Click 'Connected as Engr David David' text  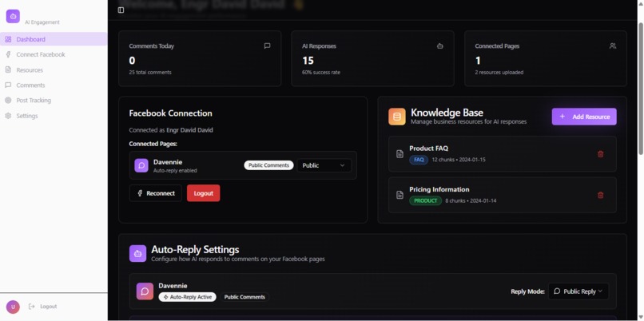pos(171,130)
